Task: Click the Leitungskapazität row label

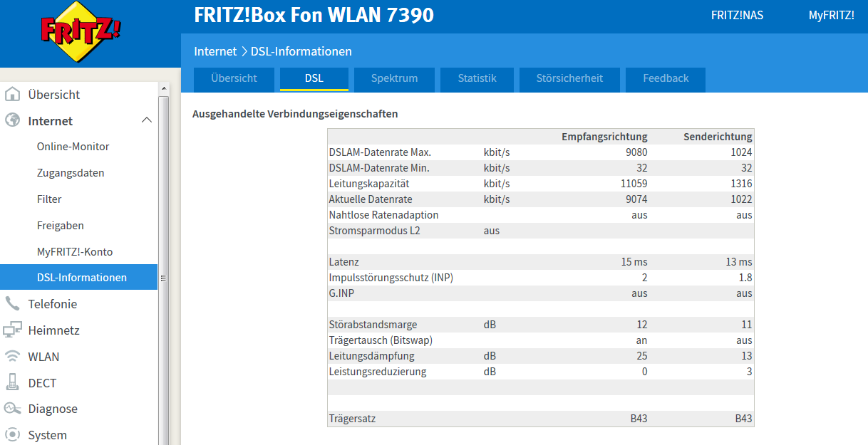Action: pos(369,184)
